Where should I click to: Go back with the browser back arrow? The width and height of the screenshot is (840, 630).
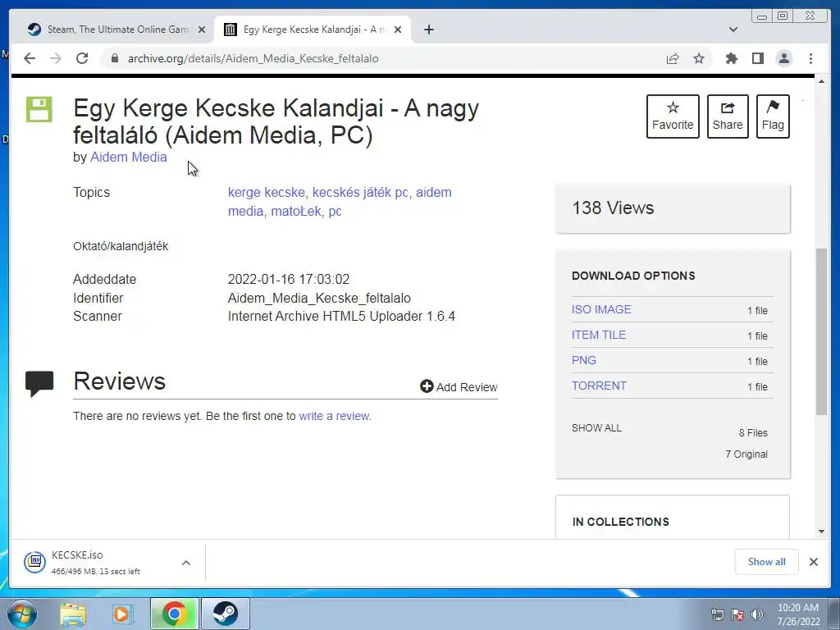click(30, 58)
